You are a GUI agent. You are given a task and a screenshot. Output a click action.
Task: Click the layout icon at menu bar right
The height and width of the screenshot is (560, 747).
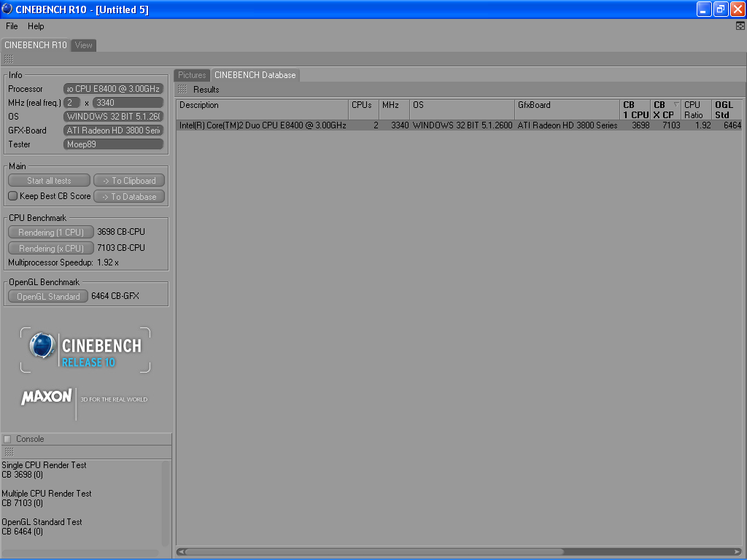[740, 26]
